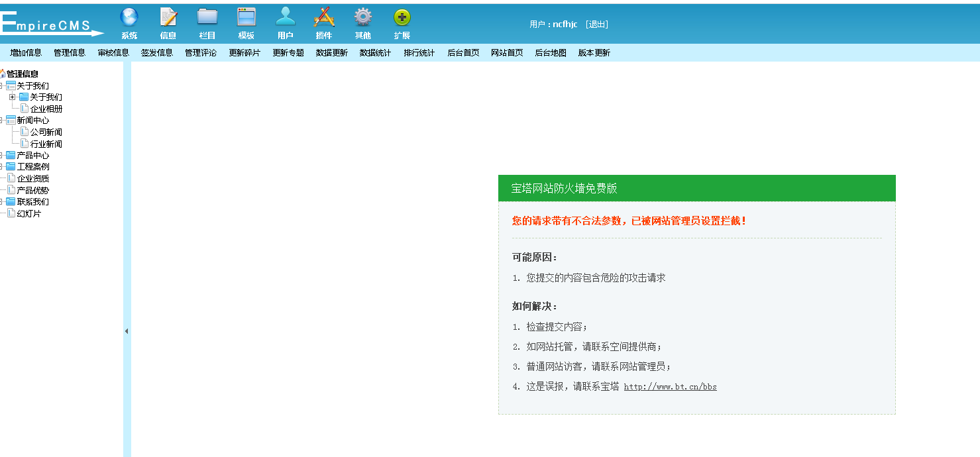Viewport: 980px width, 457px height.
Task: Open the 行业新闻 tree entry
Action: 46,144
